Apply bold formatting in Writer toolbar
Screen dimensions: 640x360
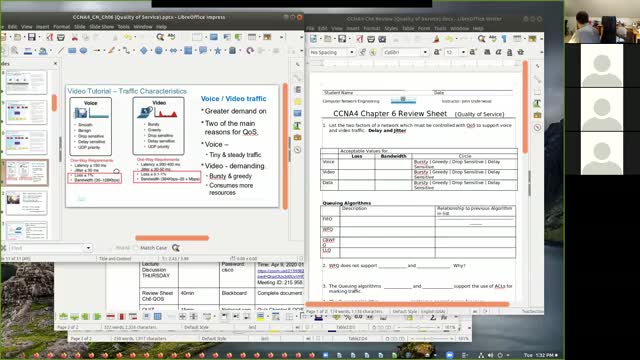click(x=487, y=52)
